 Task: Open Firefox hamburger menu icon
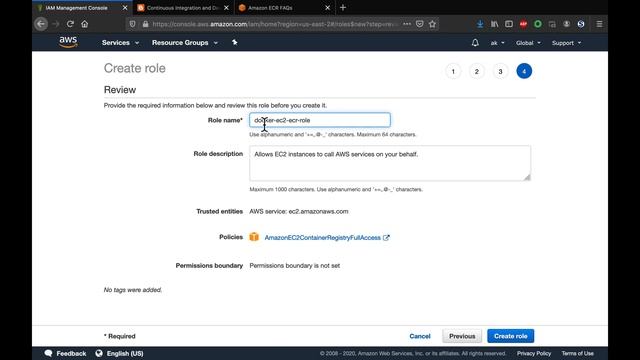click(599, 24)
